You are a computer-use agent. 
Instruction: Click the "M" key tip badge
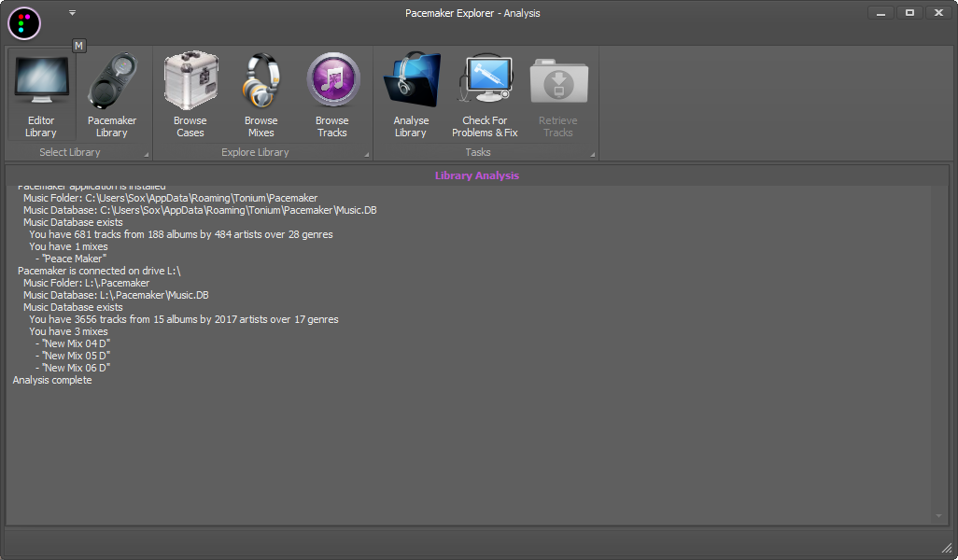tap(78, 45)
